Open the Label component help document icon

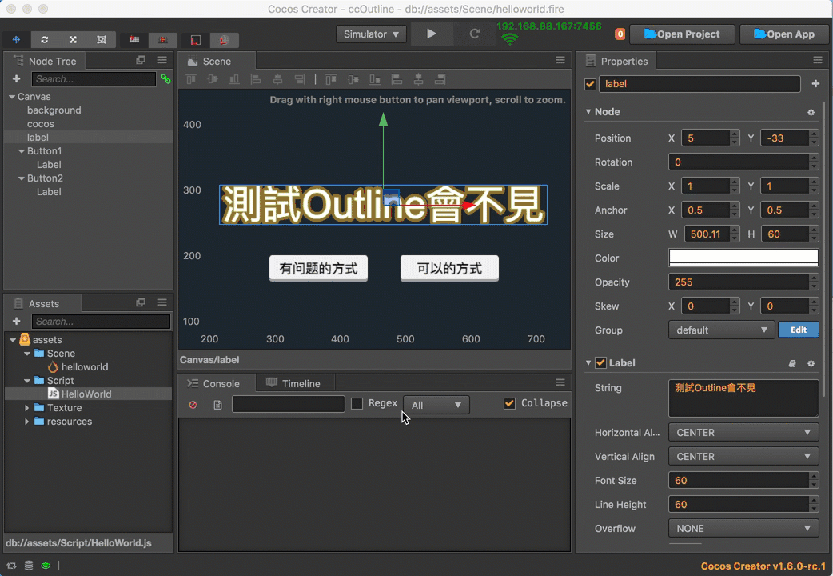click(x=792, y=363)
